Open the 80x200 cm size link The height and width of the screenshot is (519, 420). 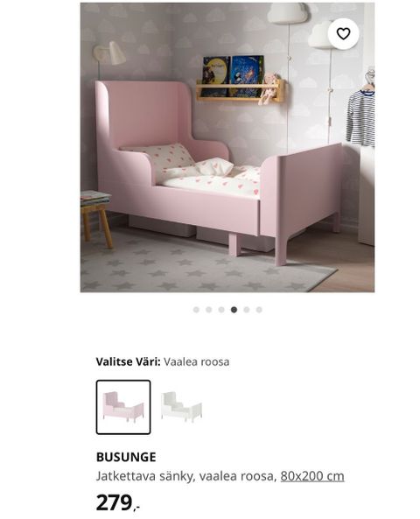click(x=312, y=476)
